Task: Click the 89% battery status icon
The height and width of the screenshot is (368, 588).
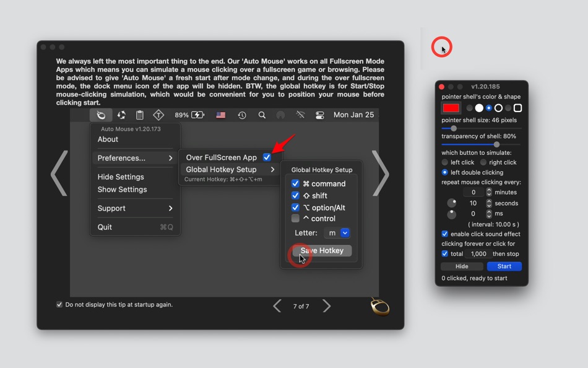Action: tap(189, 115)
